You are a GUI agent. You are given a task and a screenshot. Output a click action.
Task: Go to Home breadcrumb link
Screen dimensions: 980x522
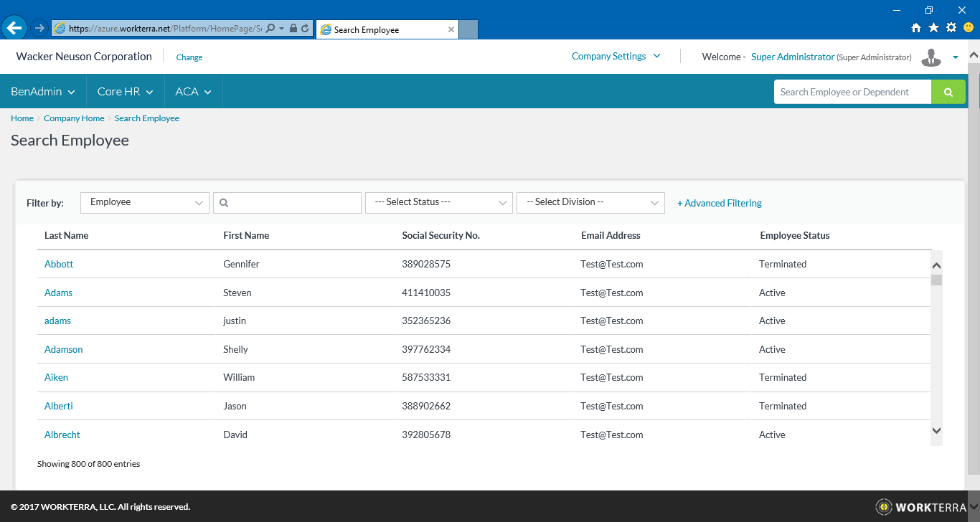22,118
